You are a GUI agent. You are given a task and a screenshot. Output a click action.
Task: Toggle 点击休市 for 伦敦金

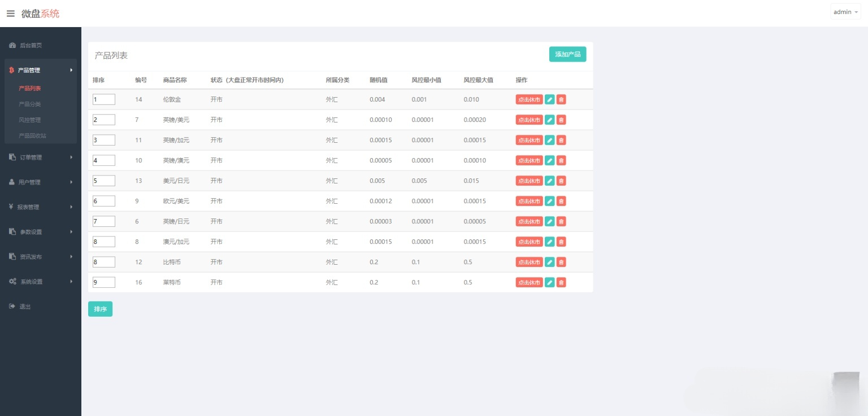(x=529, y=99)
